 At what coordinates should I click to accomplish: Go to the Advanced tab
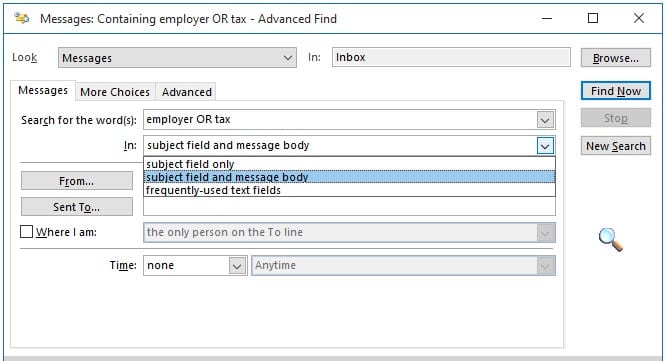coord(186,92)
